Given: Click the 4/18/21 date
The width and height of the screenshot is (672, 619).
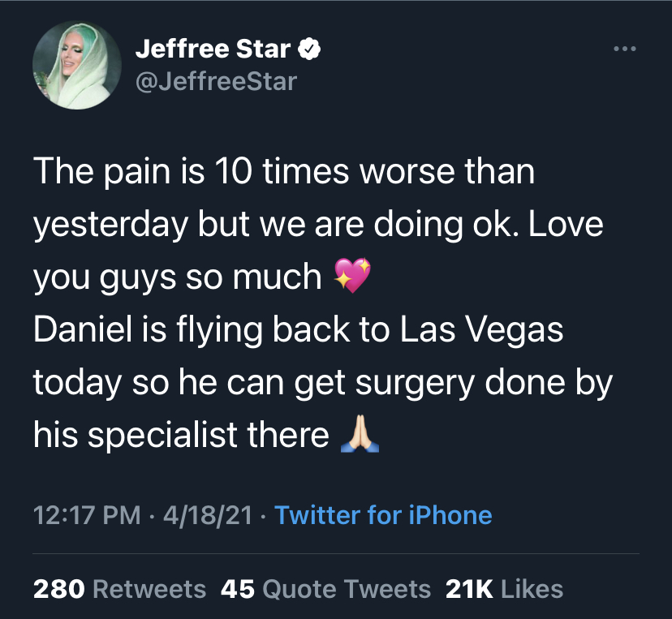Looking at the screenshot, I should 208,515.
